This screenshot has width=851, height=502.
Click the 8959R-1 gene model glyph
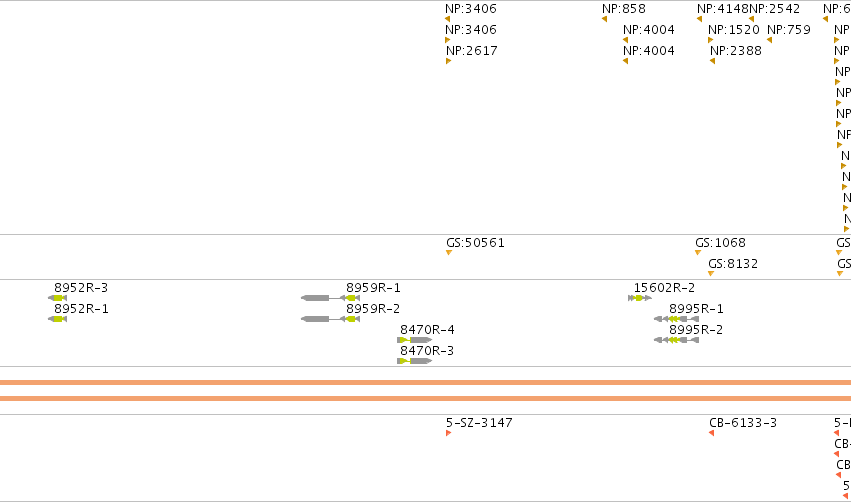click(x=331, y=298)
